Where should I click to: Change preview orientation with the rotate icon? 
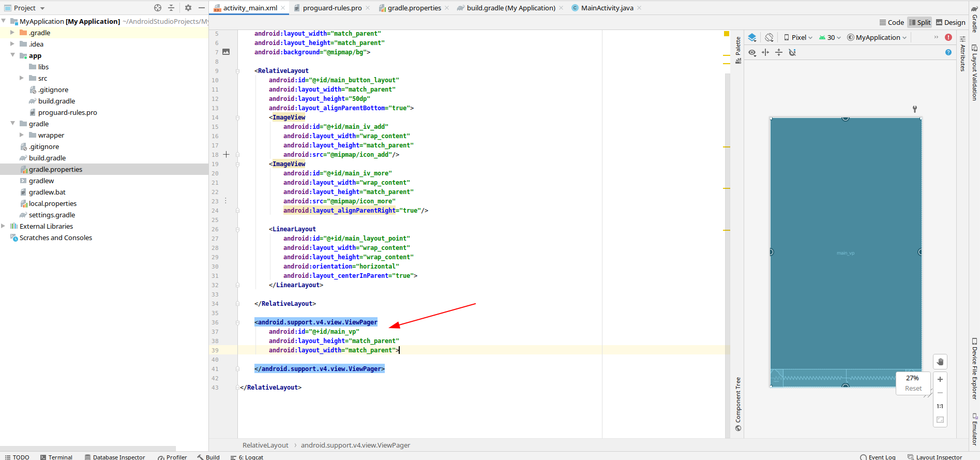(x=770, y=37)
